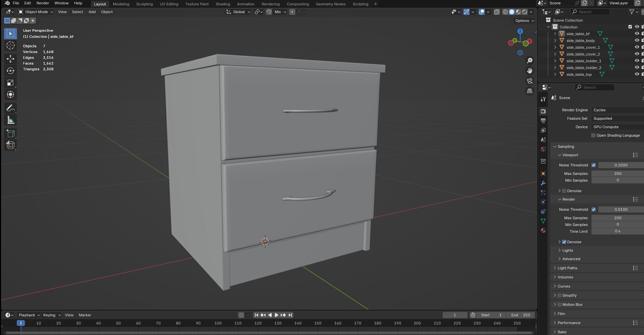Image resolution: width=644 pixels, height=335 pixels.
Task: Play the animation
Action: point(276,315)
